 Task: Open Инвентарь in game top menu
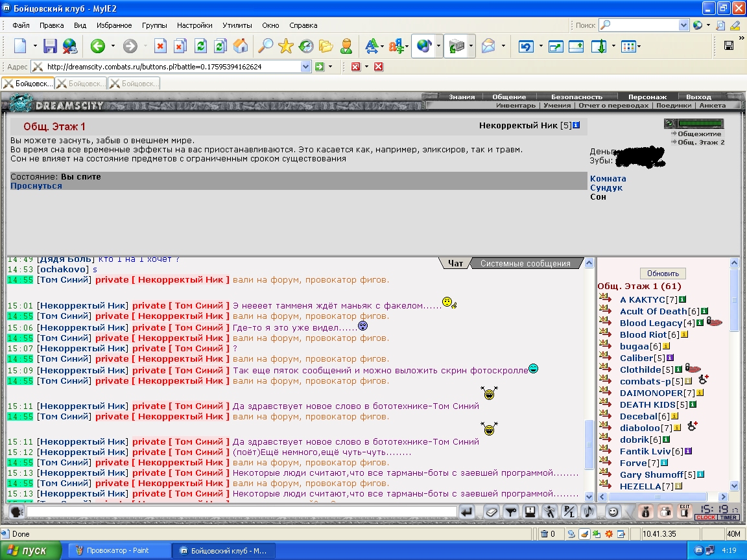pos(516,105)
